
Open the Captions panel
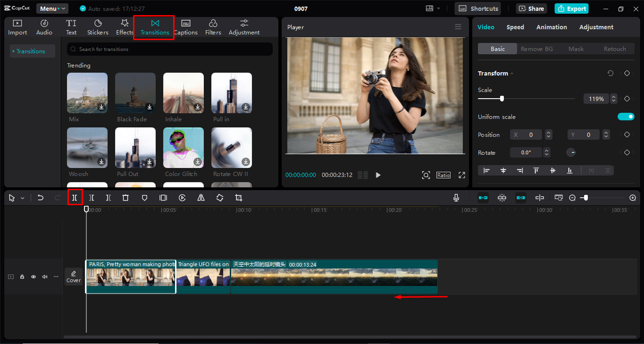[186, 27]
